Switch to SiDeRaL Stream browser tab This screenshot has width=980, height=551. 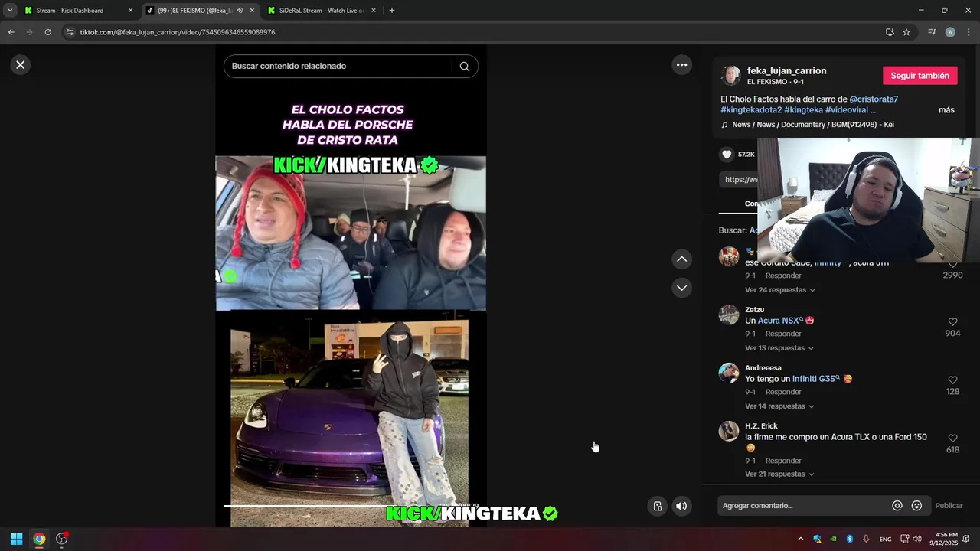pyautogui.click(x=321, y=11)
